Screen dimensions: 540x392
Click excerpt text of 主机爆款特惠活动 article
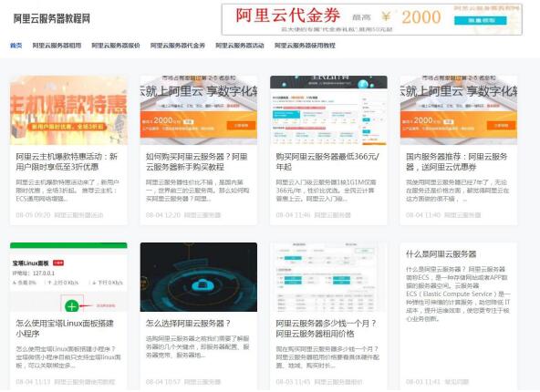[x=67, y=191]
